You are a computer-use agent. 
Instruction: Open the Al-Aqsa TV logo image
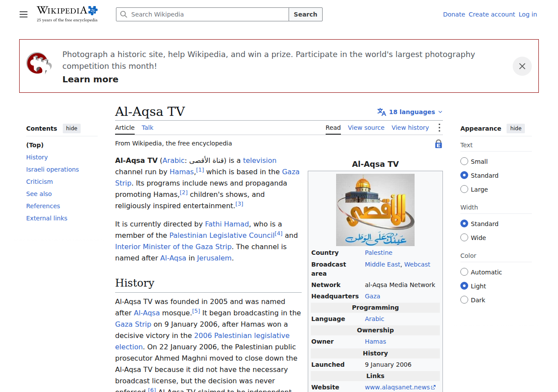click(375, 210)
